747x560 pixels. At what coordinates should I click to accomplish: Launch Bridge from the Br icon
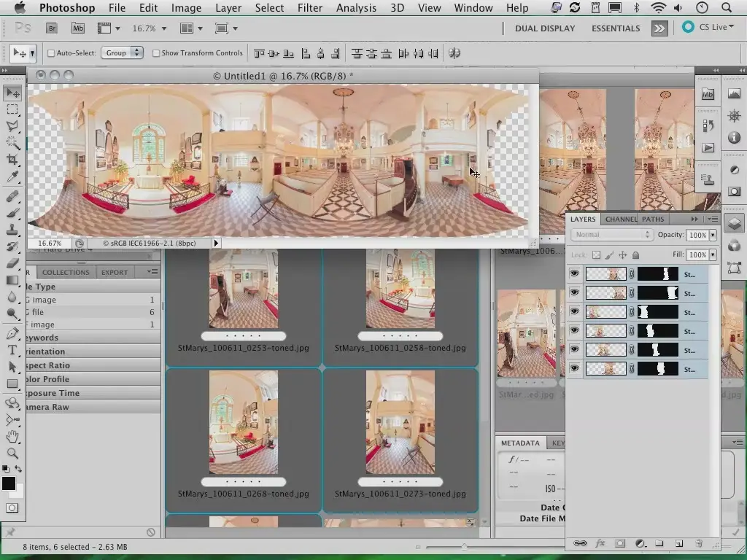[x=52, y=28]
